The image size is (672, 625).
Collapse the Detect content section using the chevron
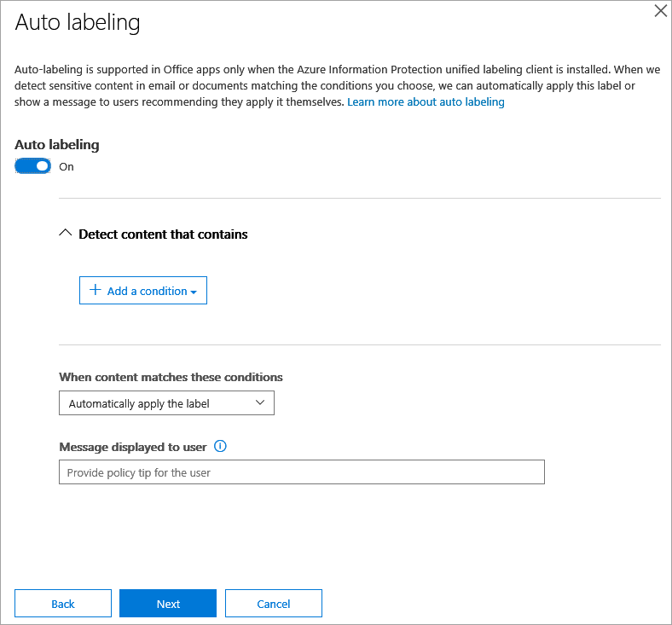[65, 233]
